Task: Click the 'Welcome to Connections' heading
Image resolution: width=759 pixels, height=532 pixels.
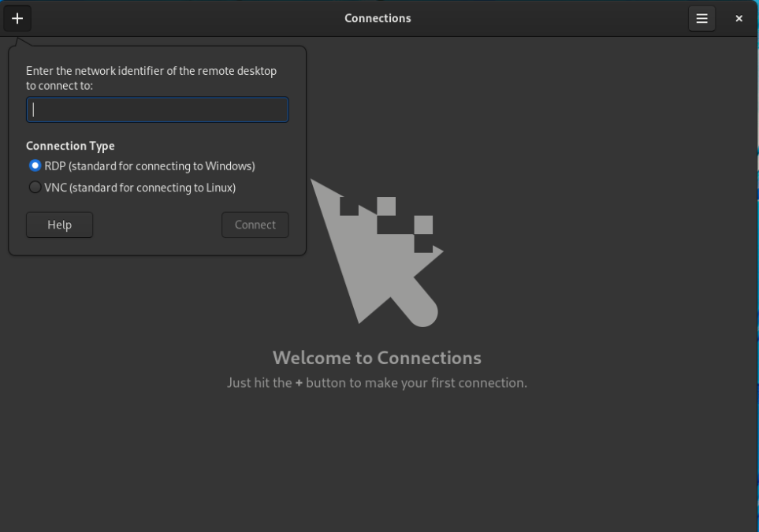Action: point(377,359)
